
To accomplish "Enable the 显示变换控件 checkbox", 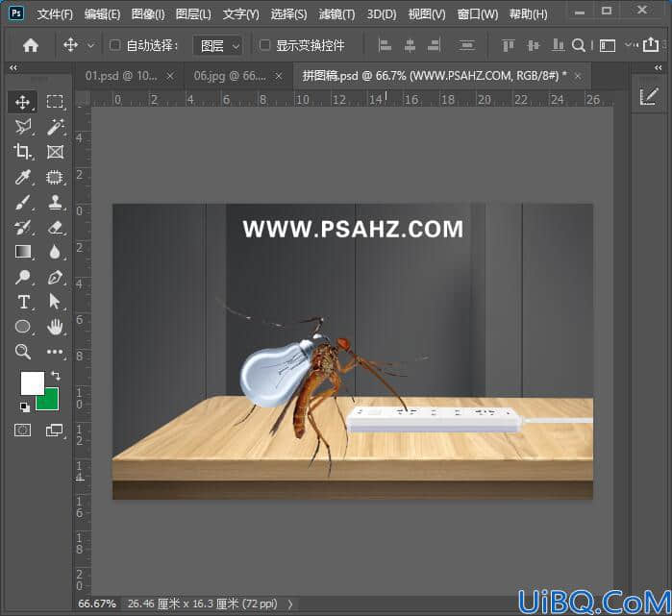I will pyautogui.click(x=264, y=45).
